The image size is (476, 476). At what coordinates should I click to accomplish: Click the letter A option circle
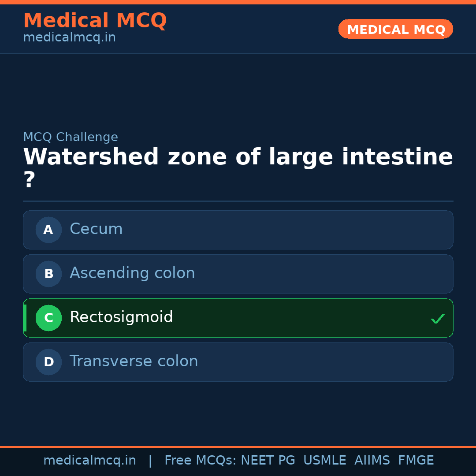point(48,230)
